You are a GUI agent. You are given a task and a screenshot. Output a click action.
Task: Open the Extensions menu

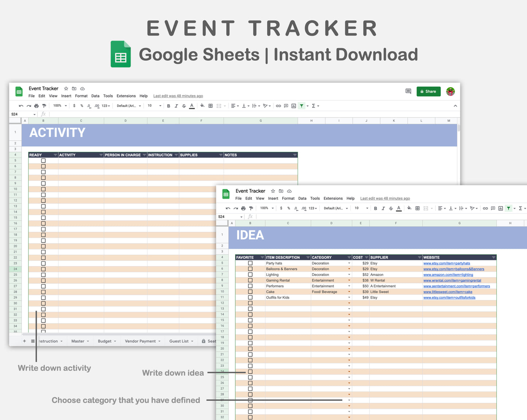(x=126, y=96)
